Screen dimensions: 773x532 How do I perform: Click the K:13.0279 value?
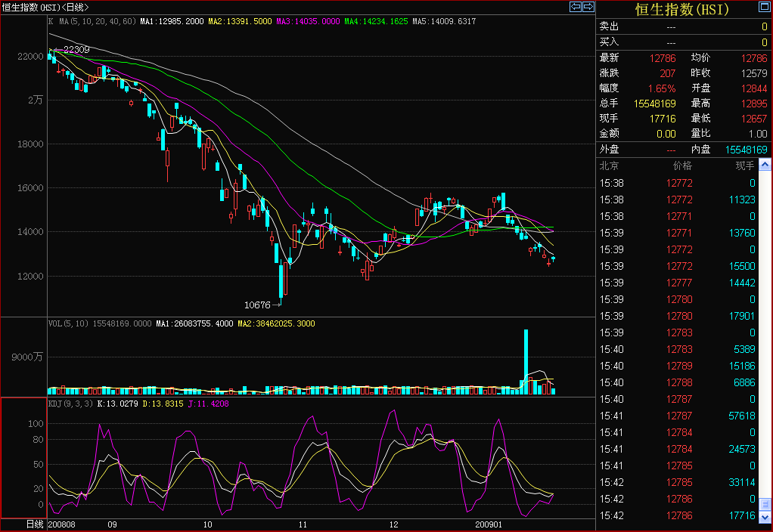[x=117, y=404]
